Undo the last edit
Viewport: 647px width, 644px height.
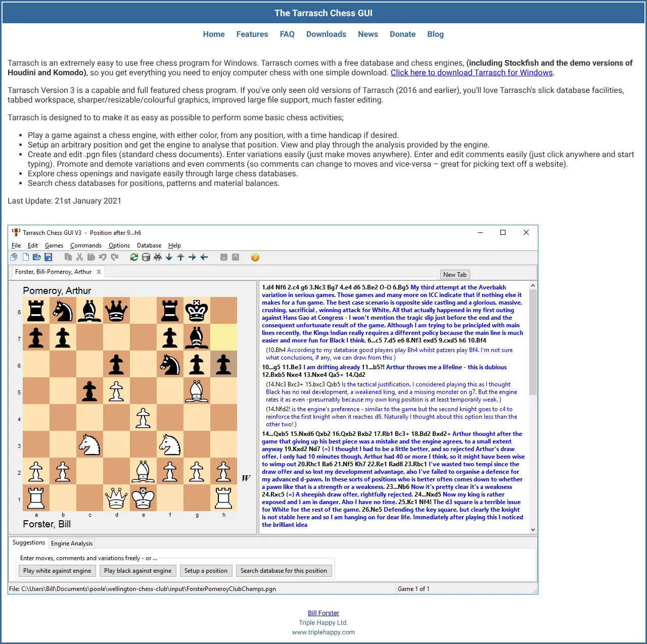(103, 257)
